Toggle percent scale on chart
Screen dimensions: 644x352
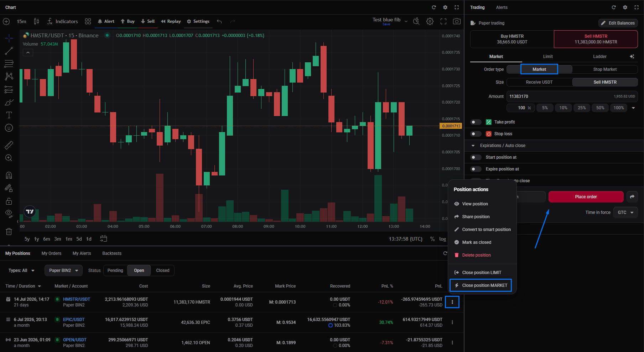tap(432, 239)
